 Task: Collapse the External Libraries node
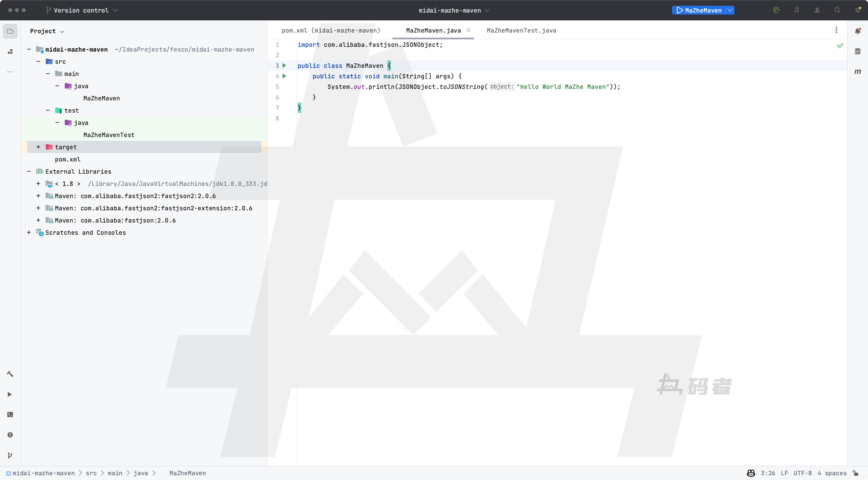click(x=29, y=171)
